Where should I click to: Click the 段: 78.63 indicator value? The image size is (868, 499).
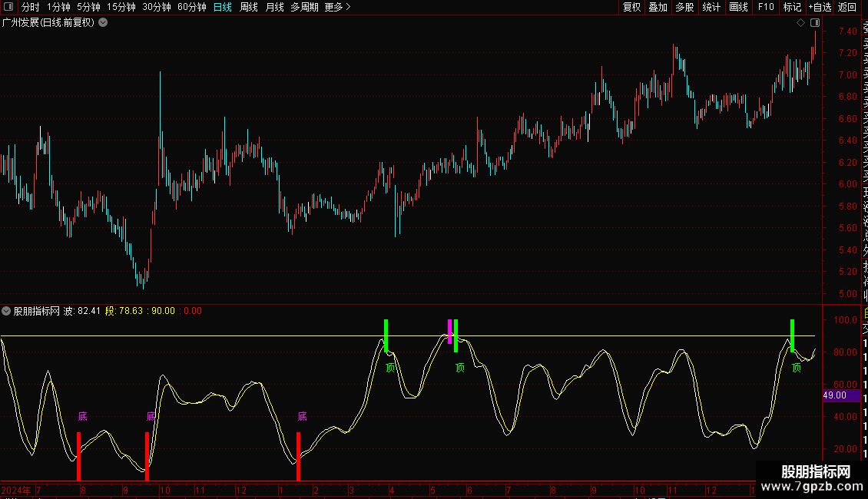click(124, 311)
